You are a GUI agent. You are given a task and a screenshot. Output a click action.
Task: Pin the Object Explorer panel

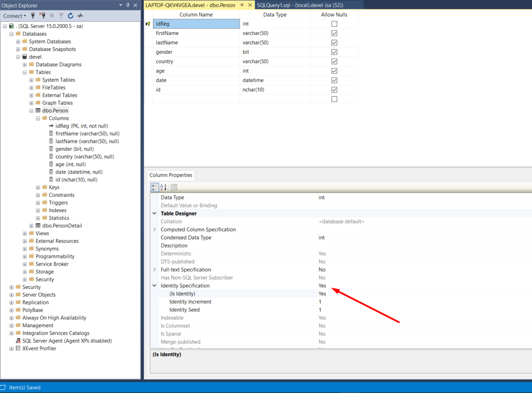128,5
